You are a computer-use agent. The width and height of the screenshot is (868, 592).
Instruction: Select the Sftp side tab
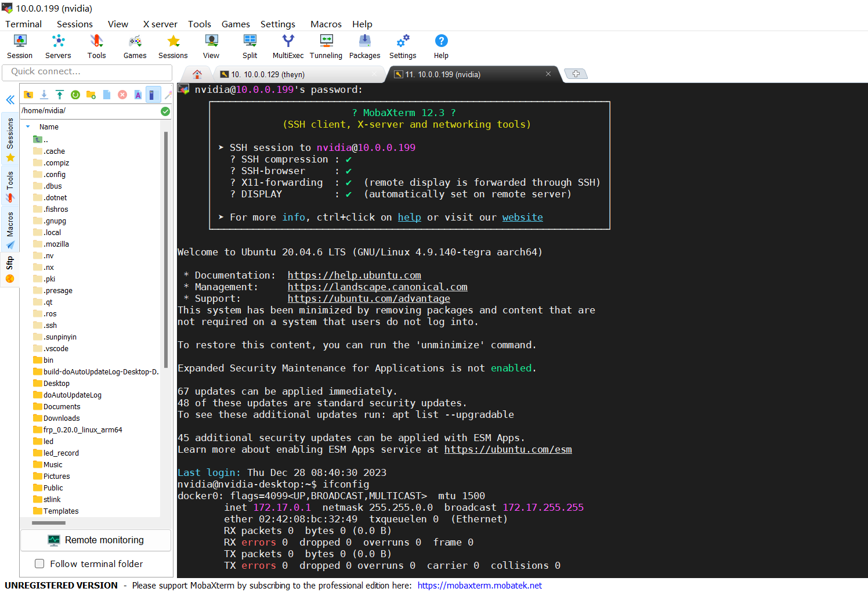tap(10, 270)
